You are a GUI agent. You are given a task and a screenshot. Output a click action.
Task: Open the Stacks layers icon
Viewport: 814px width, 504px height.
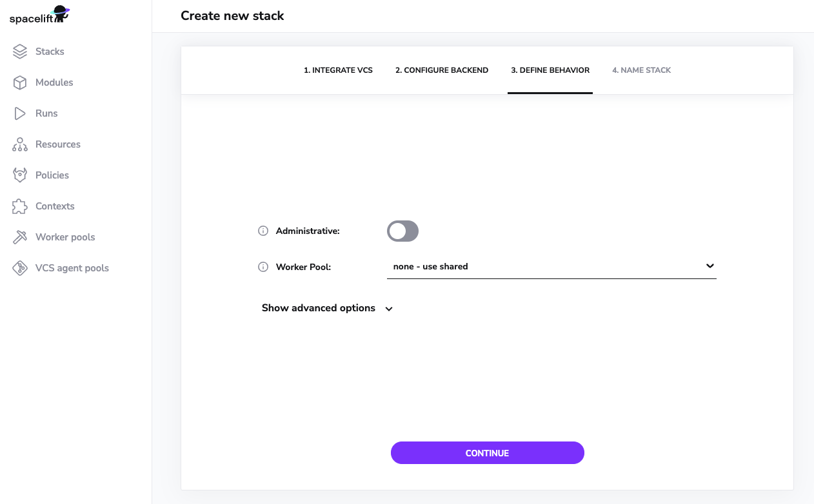point(20,52)
